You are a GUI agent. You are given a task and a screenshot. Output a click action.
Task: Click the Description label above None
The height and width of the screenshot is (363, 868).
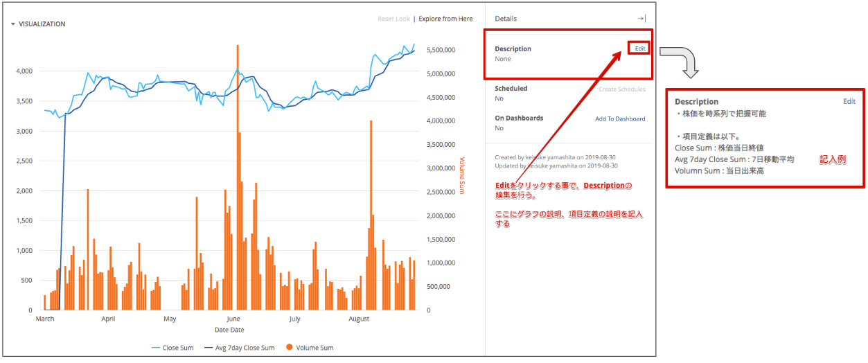513,49
